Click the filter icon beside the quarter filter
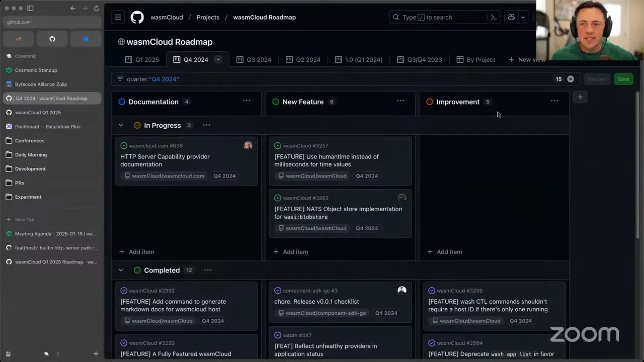The width and height of the screenshot is (644, 362). [x=120, y=79]
